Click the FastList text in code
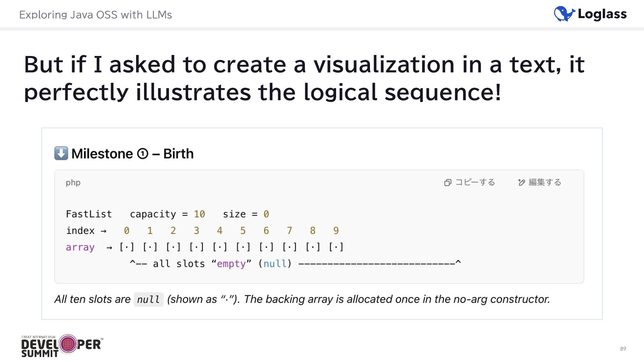 coord(89,214)
